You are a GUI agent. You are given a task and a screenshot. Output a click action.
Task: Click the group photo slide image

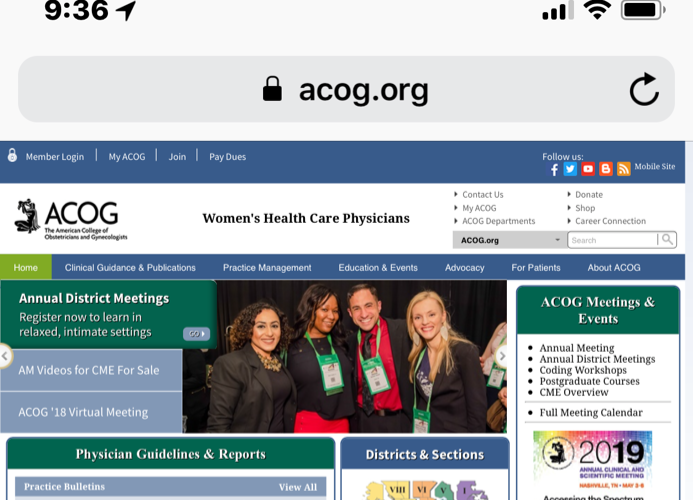345,356
